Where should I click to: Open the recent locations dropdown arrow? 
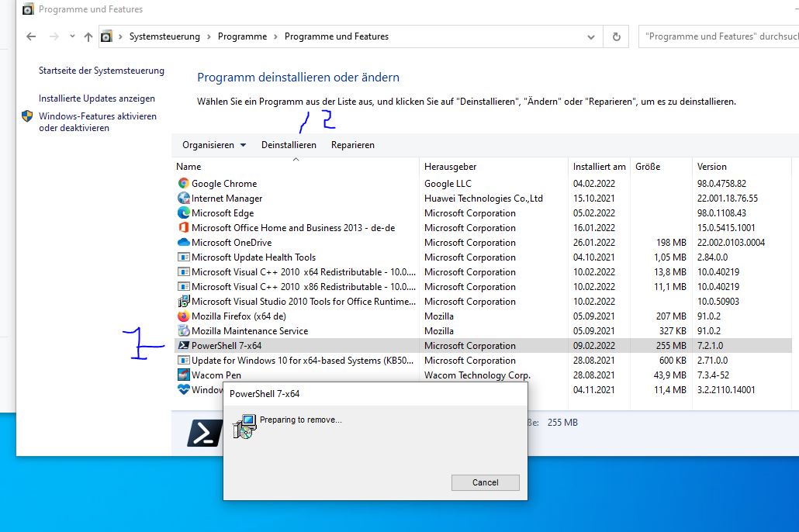click(72, 36)
